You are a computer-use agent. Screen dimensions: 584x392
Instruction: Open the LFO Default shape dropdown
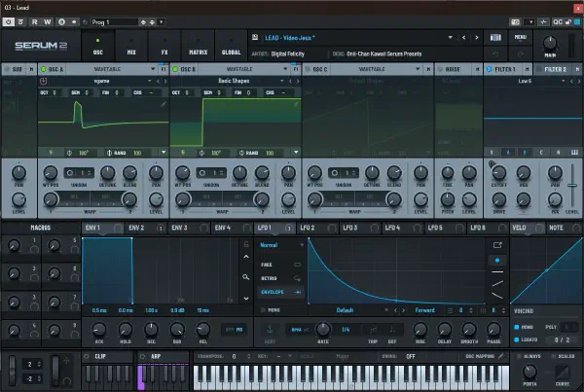pyautogui.click(x=386, y=310)
